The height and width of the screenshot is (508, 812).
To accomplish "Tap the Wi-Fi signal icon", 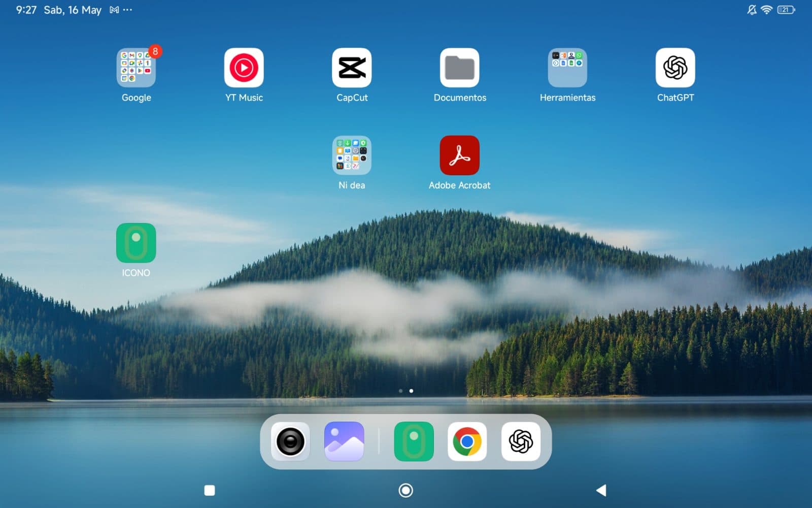I will coord(767,10).
